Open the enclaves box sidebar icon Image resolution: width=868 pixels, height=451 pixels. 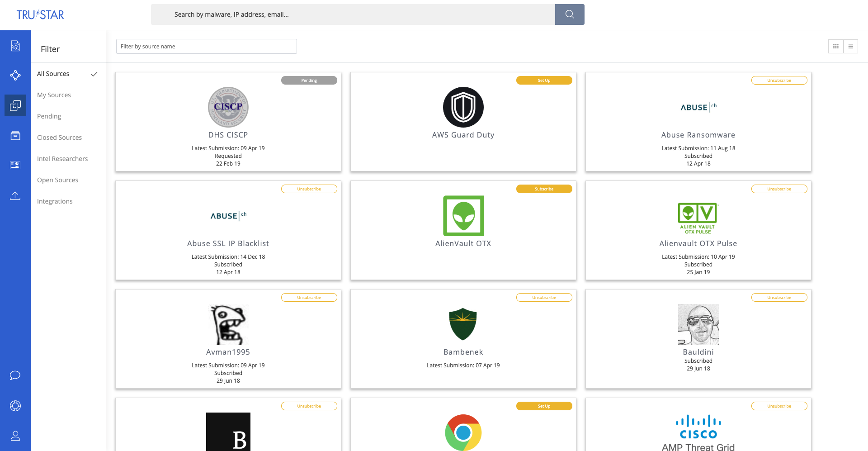tap(15, 135)
